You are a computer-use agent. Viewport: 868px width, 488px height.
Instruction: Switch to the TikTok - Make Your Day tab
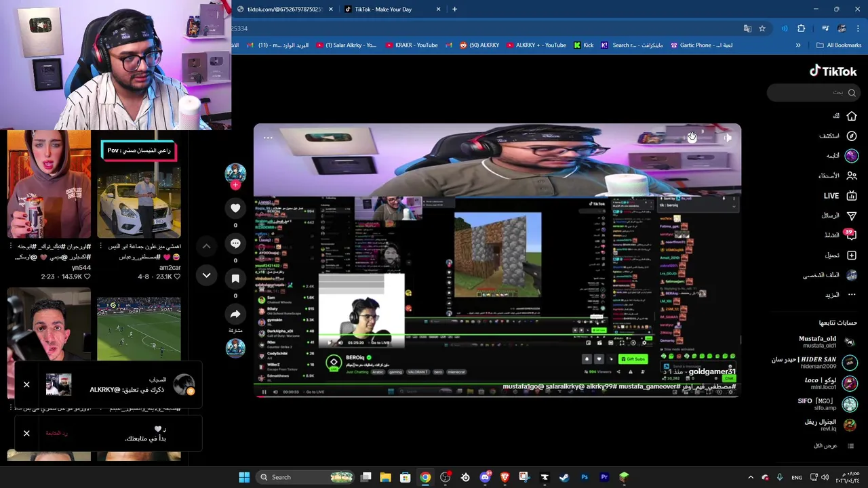pyautogui.click(x=392, y=9)
